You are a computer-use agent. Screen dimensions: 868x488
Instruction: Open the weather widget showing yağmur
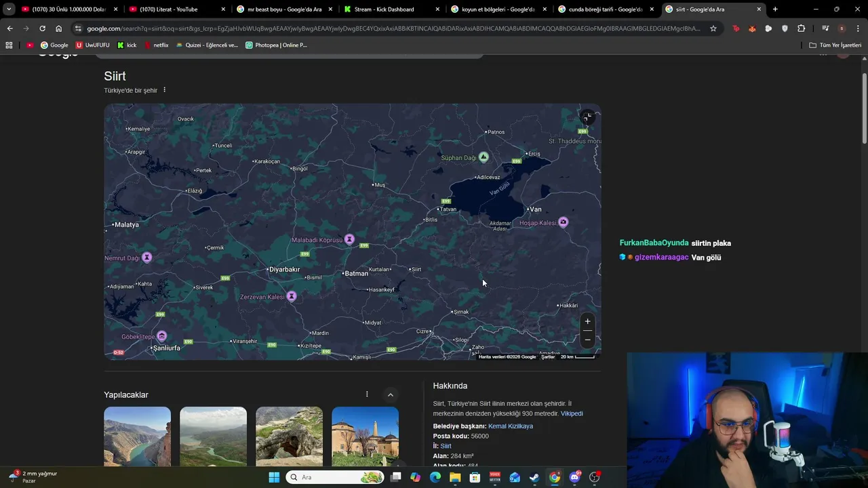33,476
